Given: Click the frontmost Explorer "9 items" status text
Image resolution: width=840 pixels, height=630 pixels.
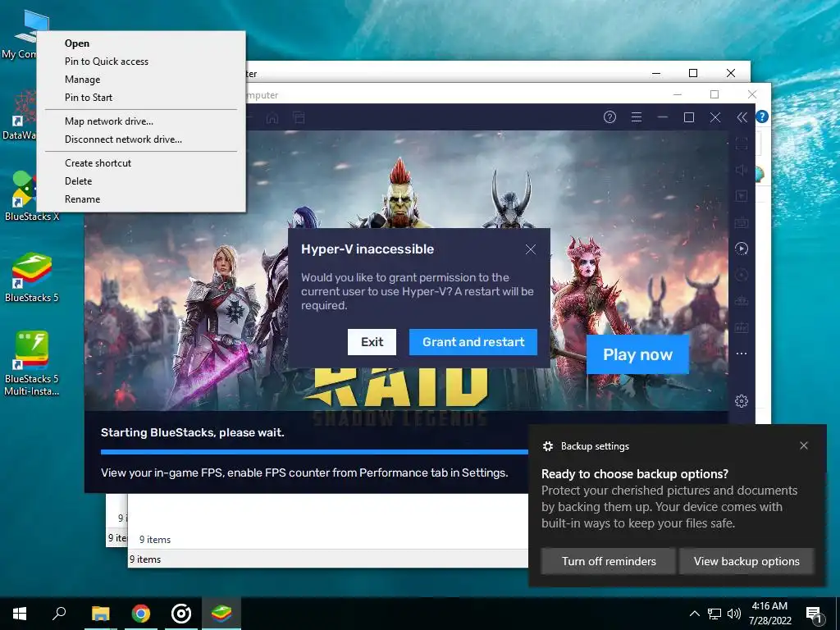Looking at the screenshot, I should [x=144, y=559].
